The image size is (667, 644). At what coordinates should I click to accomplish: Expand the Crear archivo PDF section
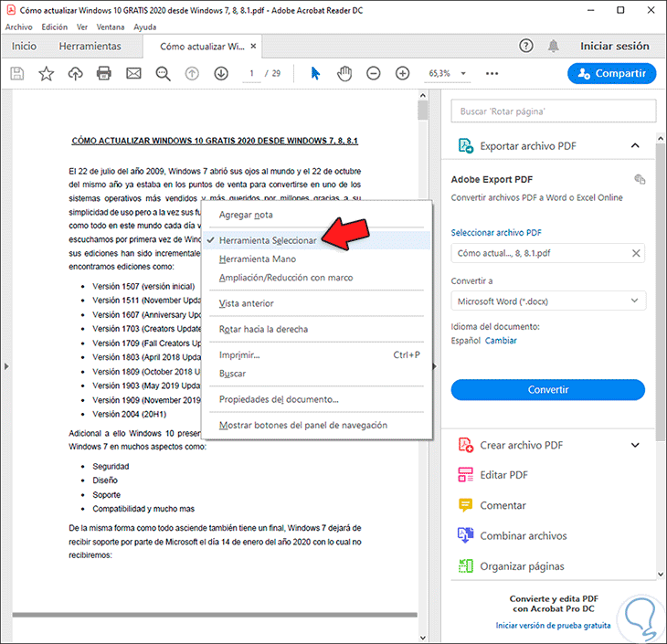pos(635,445)
